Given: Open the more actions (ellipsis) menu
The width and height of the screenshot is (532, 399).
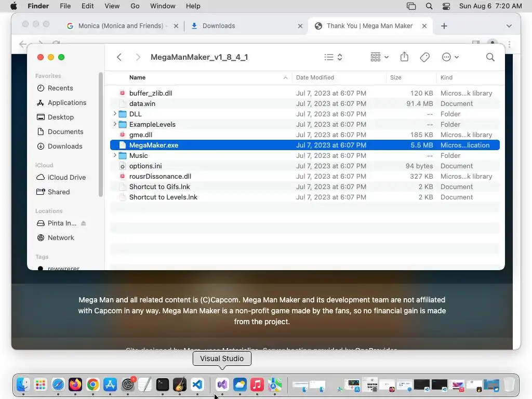Looking at the screenshot, I should [450, 57].
